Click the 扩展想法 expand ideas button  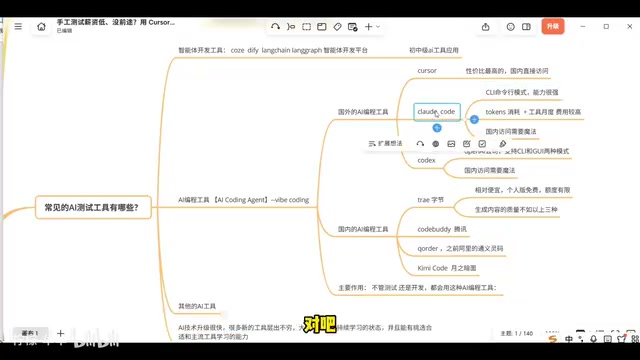[x=385, y=143]
